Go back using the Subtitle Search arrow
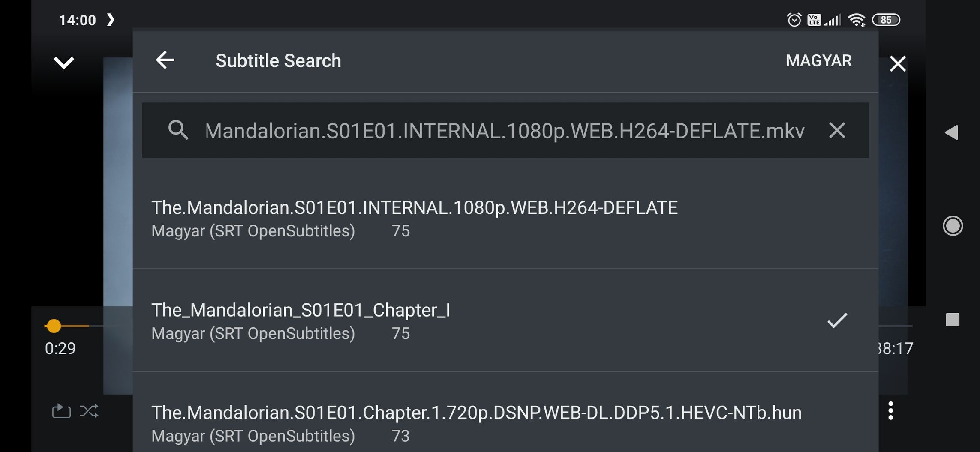The image size is (980, 452). coord(165,60)
